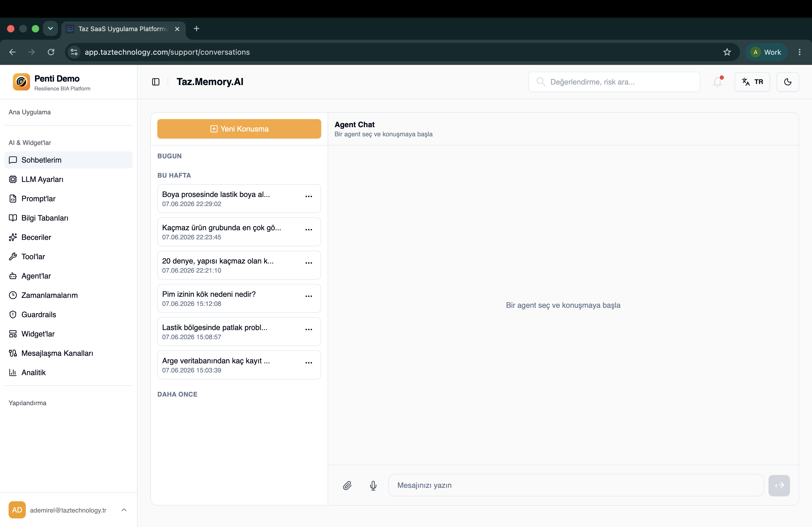Open options for Pim izinin conversation

point(309,296)
